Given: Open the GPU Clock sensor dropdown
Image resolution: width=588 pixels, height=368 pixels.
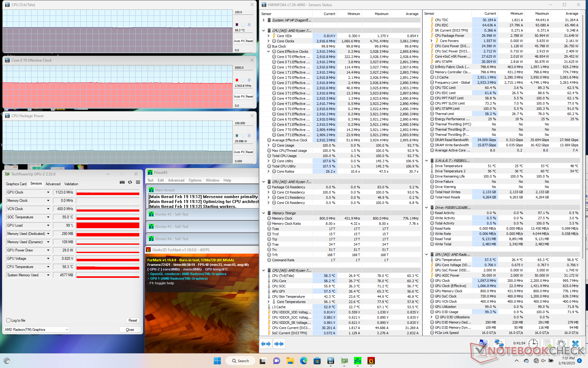Looking at the screenshot, I should click(x=48, y=192).
